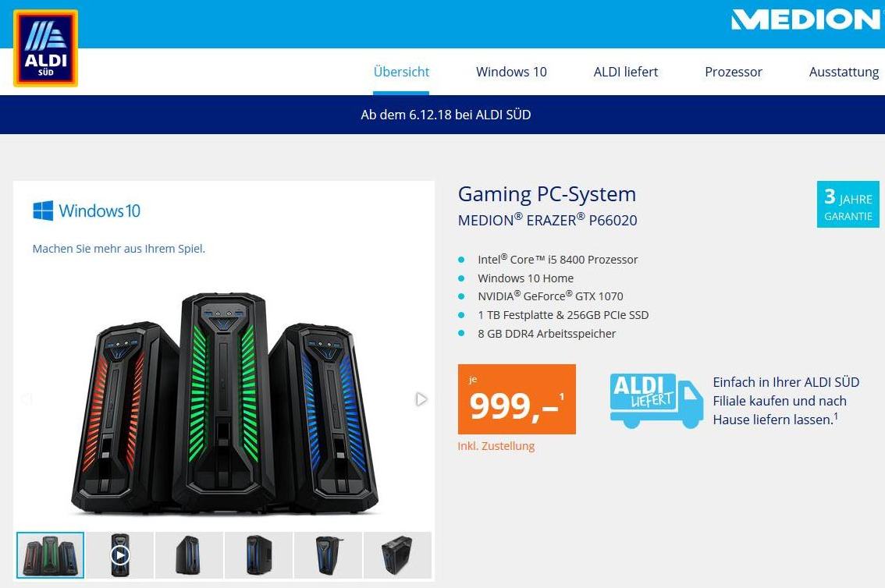Image resolution: width=885 pixels, height=588 pixels.
Task: Click the Windows 10 logo in gallery
Action: tap(87, 211)
